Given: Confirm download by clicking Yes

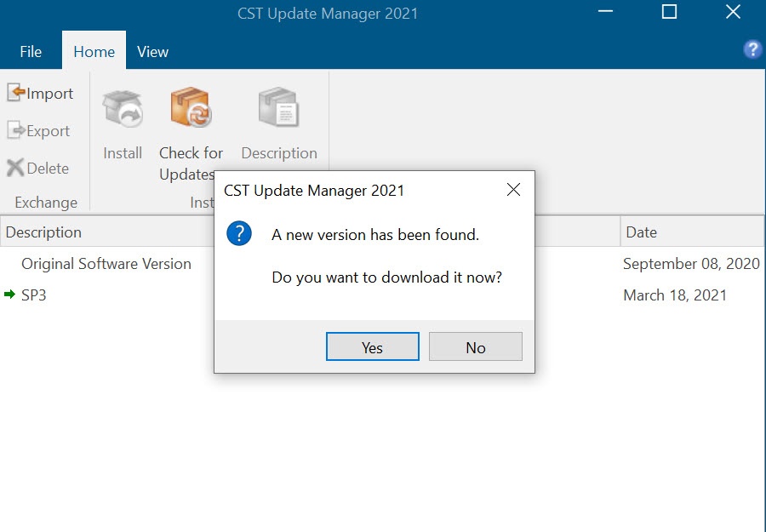Looking at the screenshot, I should pyautogui.click(x=372, y=346).
